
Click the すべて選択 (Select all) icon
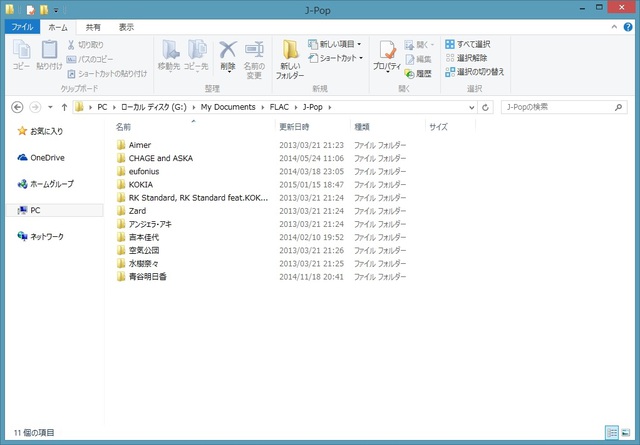click(450, 45)
